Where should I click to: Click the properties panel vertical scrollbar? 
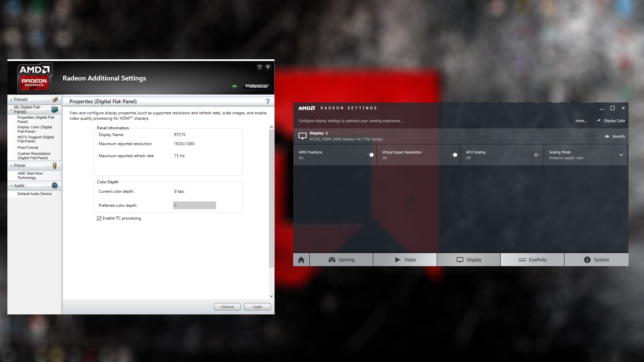coord(271,198)
